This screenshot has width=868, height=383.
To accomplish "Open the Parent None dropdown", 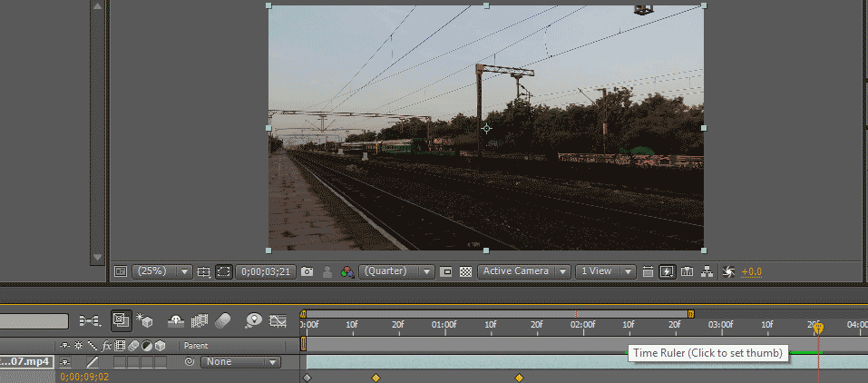I will point(240,362).
